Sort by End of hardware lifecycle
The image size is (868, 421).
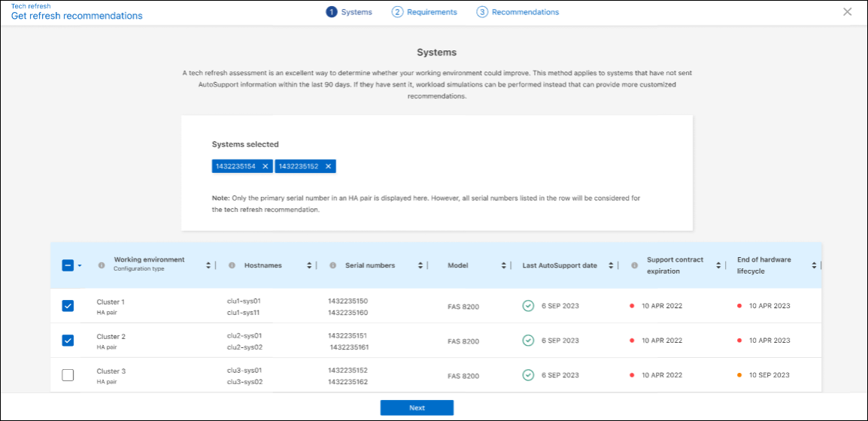click(813, 265)
